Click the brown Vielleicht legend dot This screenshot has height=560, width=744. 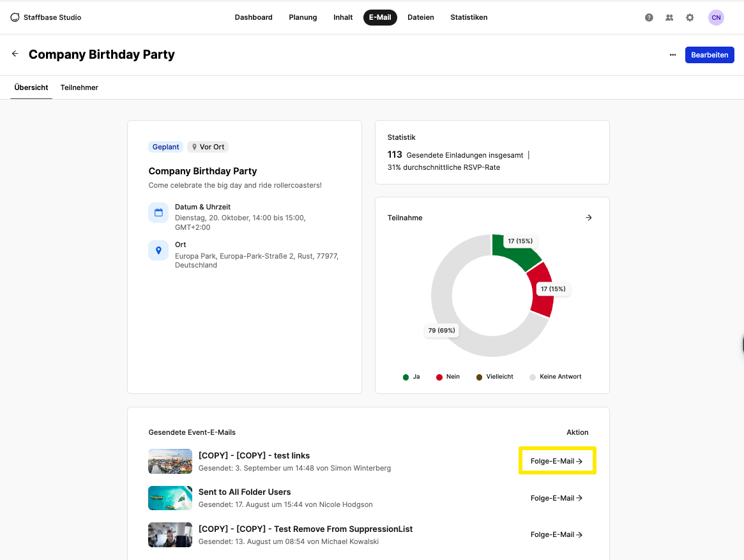point(479,377)
